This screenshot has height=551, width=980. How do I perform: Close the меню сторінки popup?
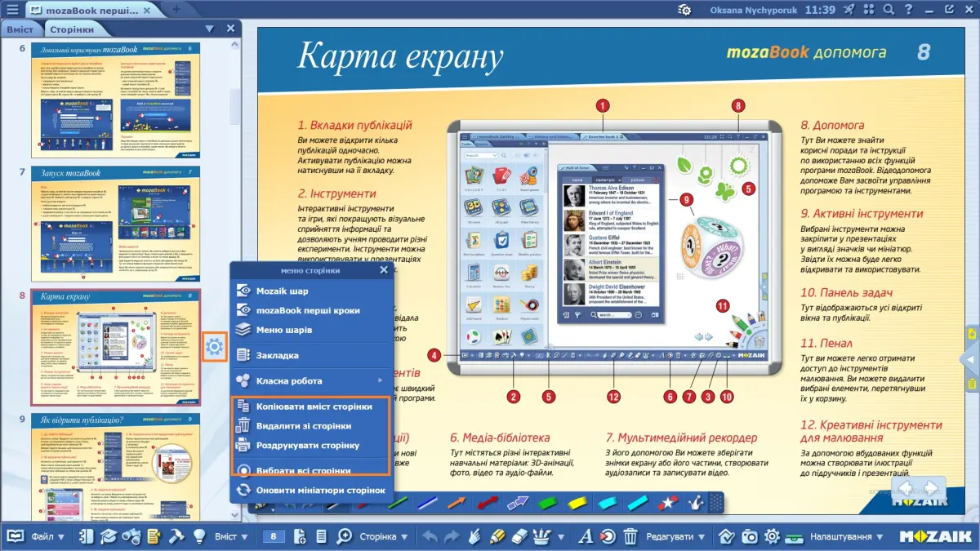[384, 270]
